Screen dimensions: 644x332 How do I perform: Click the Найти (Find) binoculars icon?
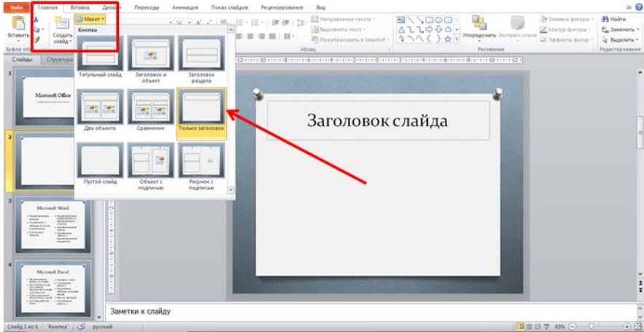pos(604,19)
